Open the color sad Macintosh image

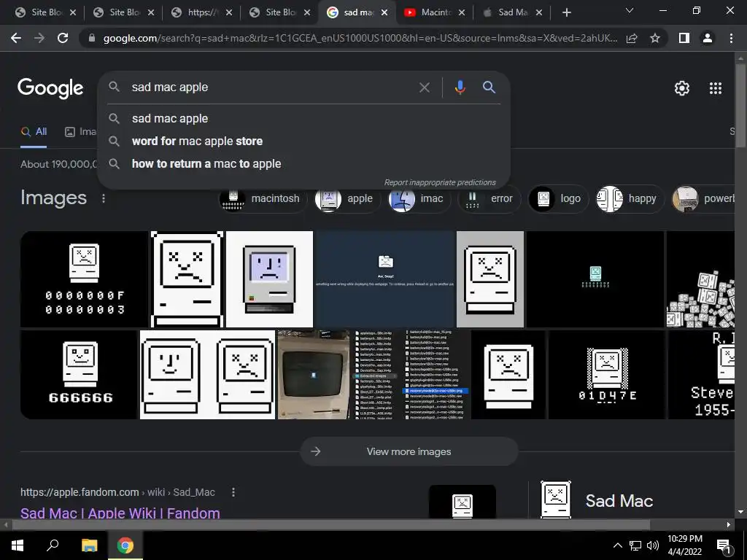[270, 279]
